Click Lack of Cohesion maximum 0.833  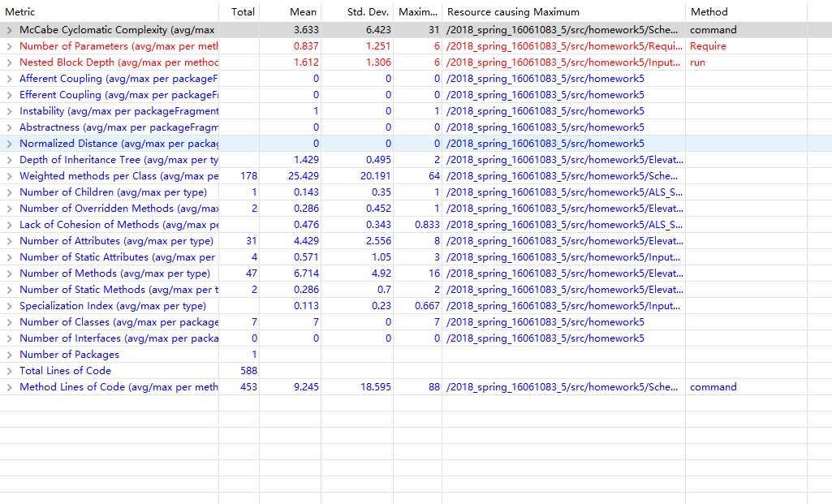click(x=427, y=225)
